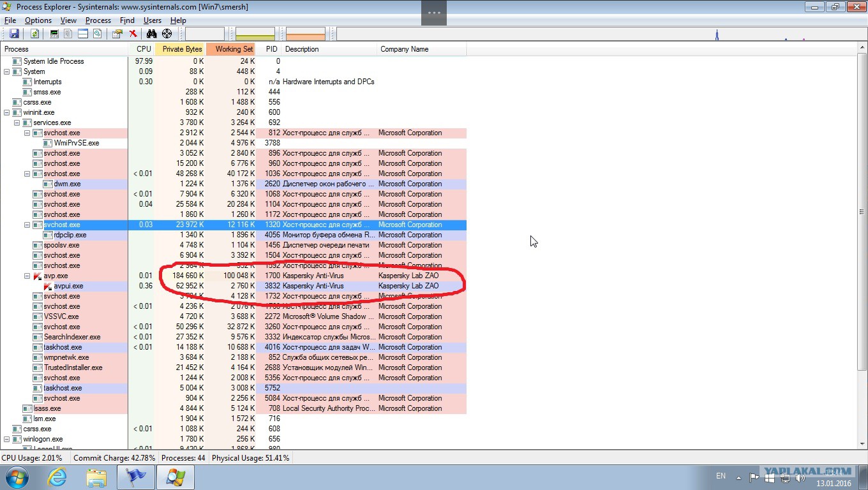Toggle the Show Lower Pane toolbar icon
The image size is (868, 490).
83,33
